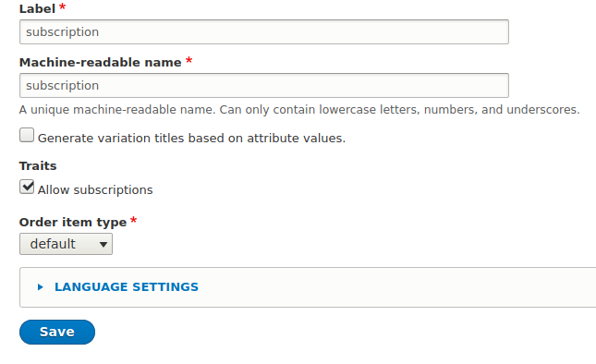The width and height of the screenshot is (596, 364).
Task: Click the Language Settings panel box
Action: (x=308, y=287)
